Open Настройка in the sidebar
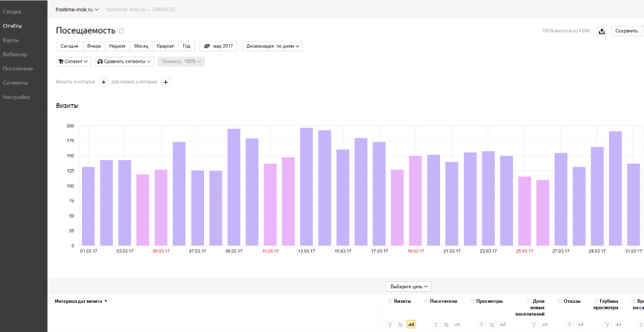644x332 pixels. pyautogui.click(x=16, y=97)
